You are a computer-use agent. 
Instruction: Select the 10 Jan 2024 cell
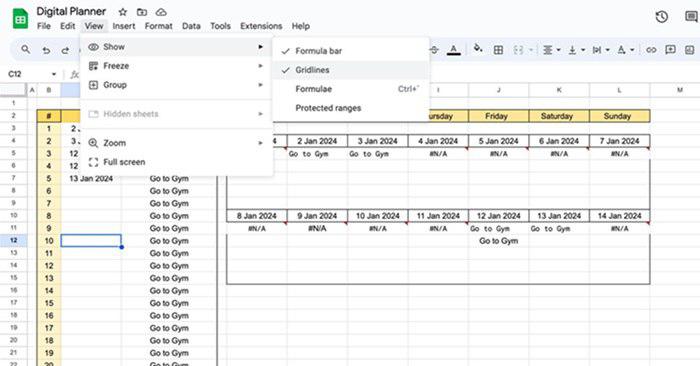pyautogui.click(x=378, y=216)
